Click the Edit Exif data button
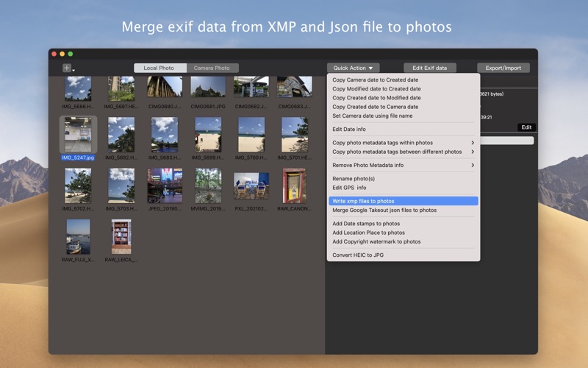This screenshot has height=368, width=588. (x=430, y=68)
